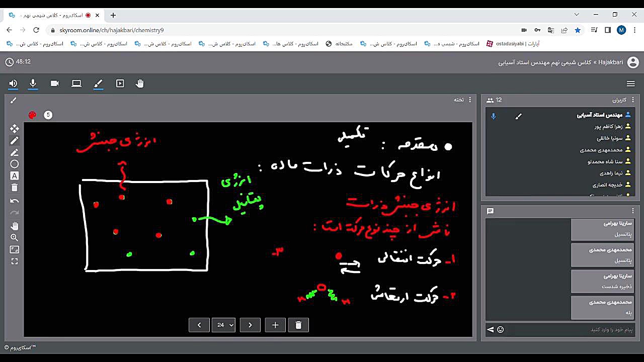Click the Skyroom user account avatar
The width and height of the screenshot is (644, 362).
tap(633, 62)
